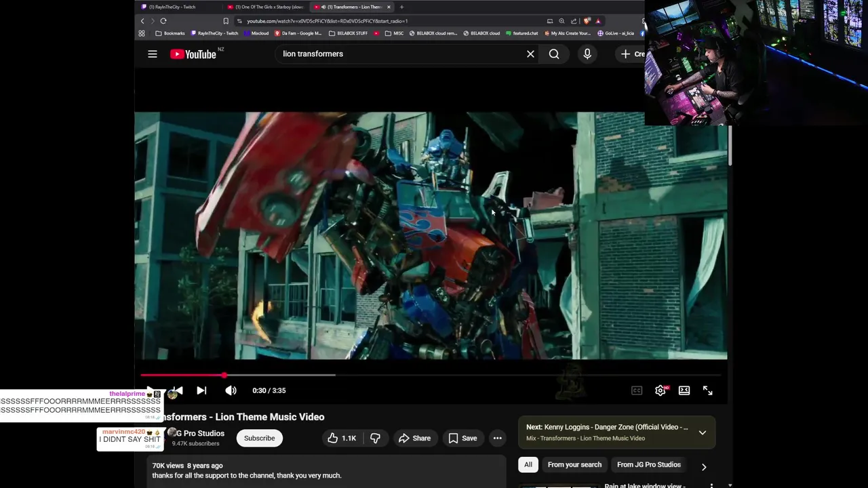
Task: Mute the video with speaker icon
Action: tap(231, 390)
